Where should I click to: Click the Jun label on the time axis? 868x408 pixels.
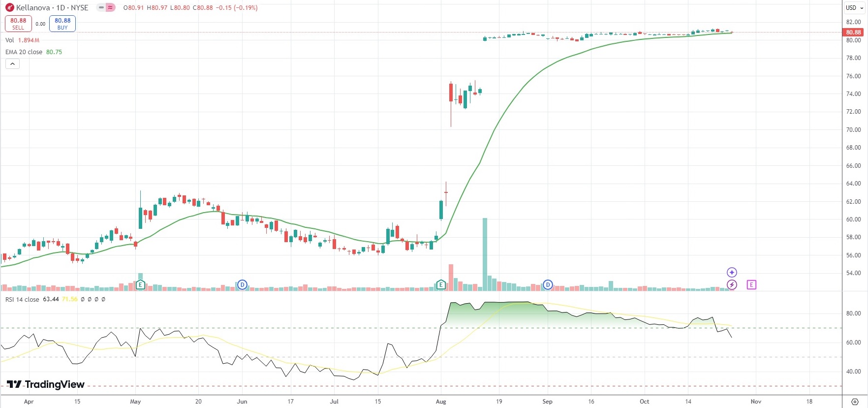tap(242, 402)
